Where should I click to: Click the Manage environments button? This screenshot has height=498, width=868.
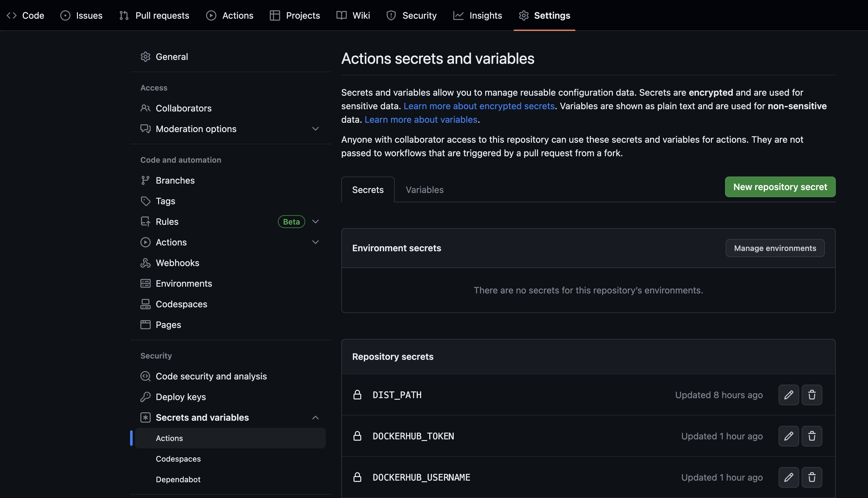pos(775,248)
